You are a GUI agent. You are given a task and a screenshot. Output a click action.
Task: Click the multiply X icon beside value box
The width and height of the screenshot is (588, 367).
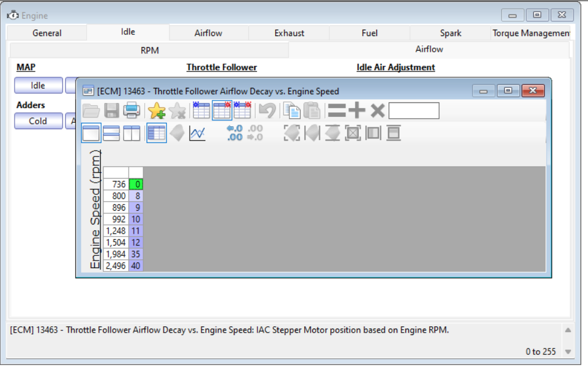(377, 111)
